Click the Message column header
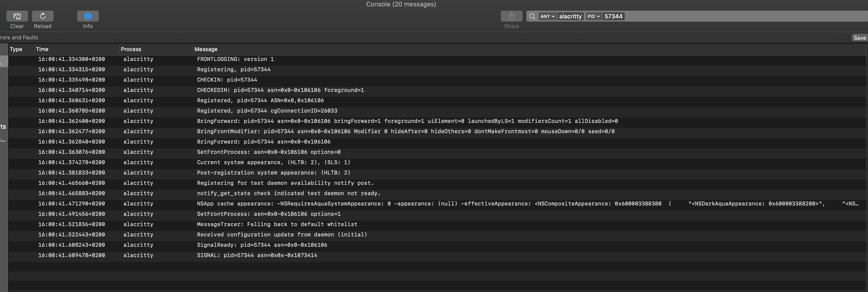The height and width of the screenshot is (292, 868). [206, 49]
